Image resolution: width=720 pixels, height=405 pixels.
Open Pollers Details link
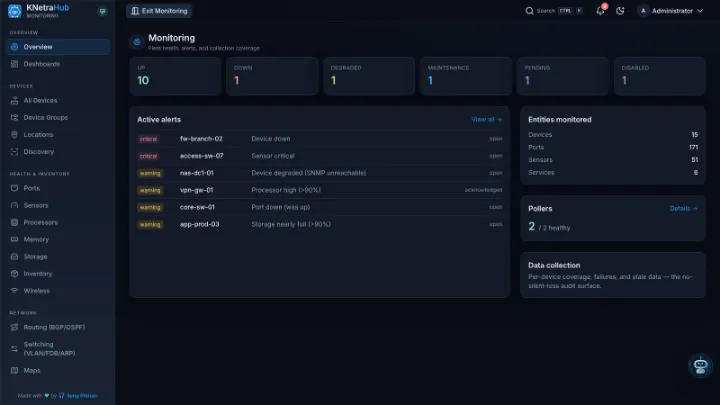click(683, 208)
